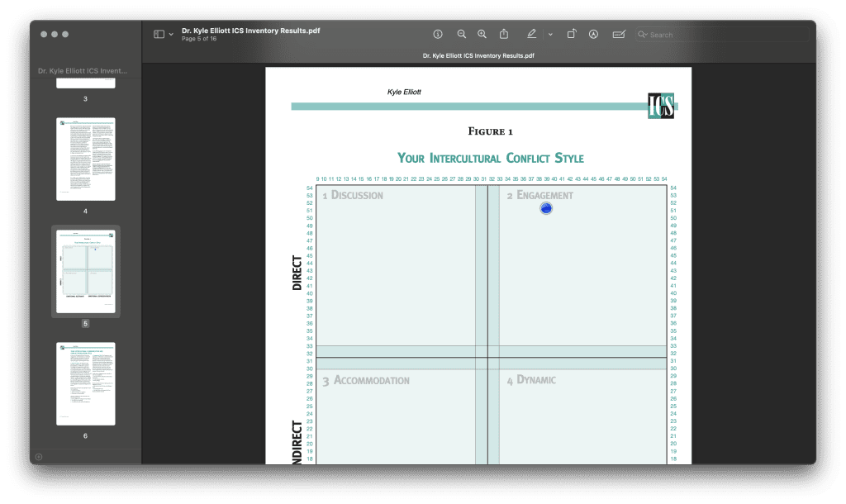Expand the sidebar view options chevron

tap(171, 35)
